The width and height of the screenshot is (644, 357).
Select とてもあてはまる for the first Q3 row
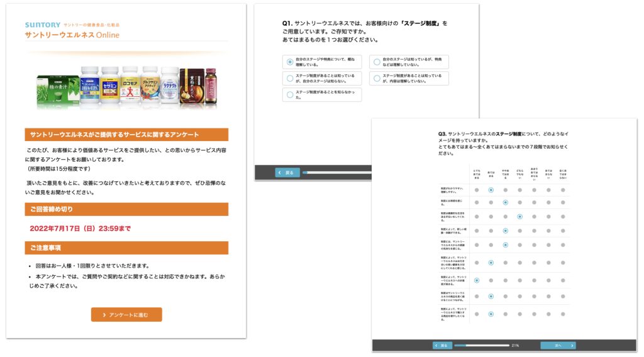tap(477, 190)
